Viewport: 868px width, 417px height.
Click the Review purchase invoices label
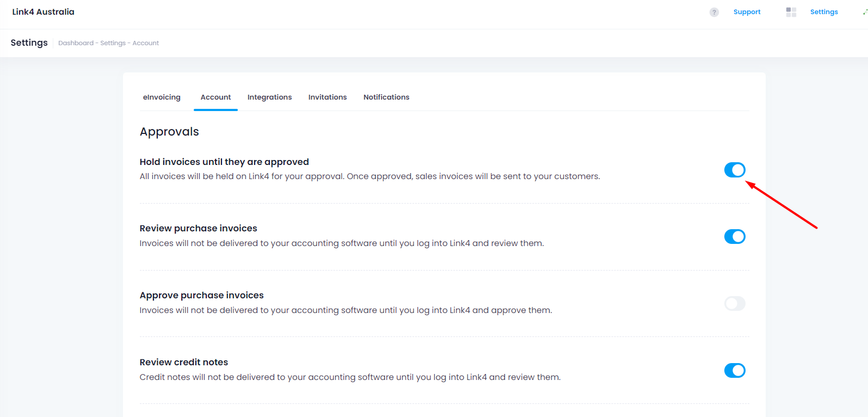point(198,228)
